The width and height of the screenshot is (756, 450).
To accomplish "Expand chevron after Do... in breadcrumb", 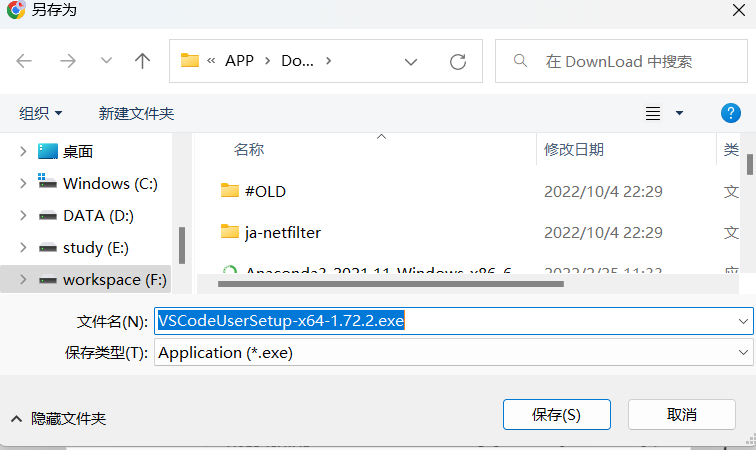I will click(x=328, y=61).
